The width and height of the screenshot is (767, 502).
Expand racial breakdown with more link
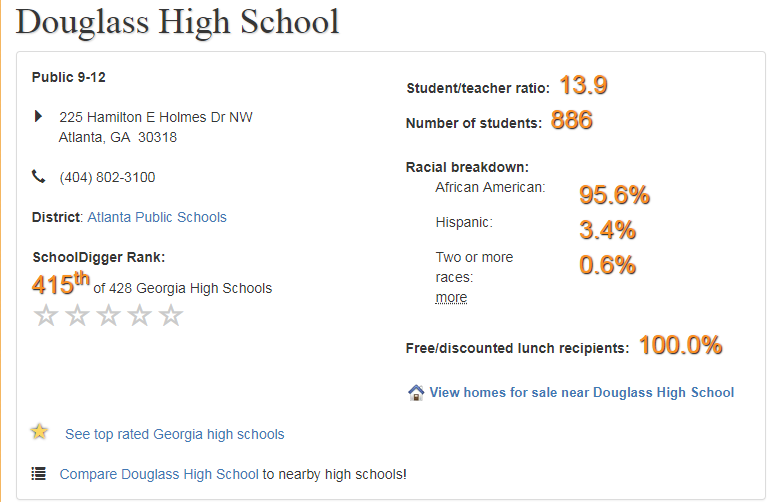coord(451,297)
